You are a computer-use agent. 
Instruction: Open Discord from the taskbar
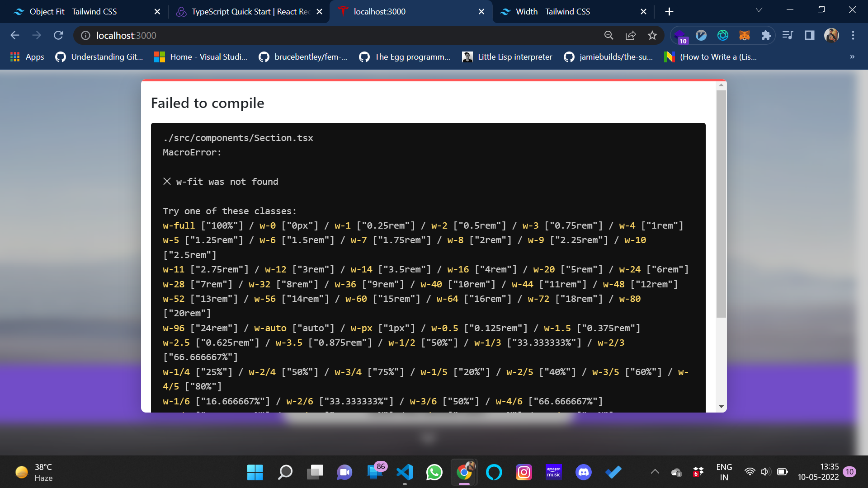583,472
